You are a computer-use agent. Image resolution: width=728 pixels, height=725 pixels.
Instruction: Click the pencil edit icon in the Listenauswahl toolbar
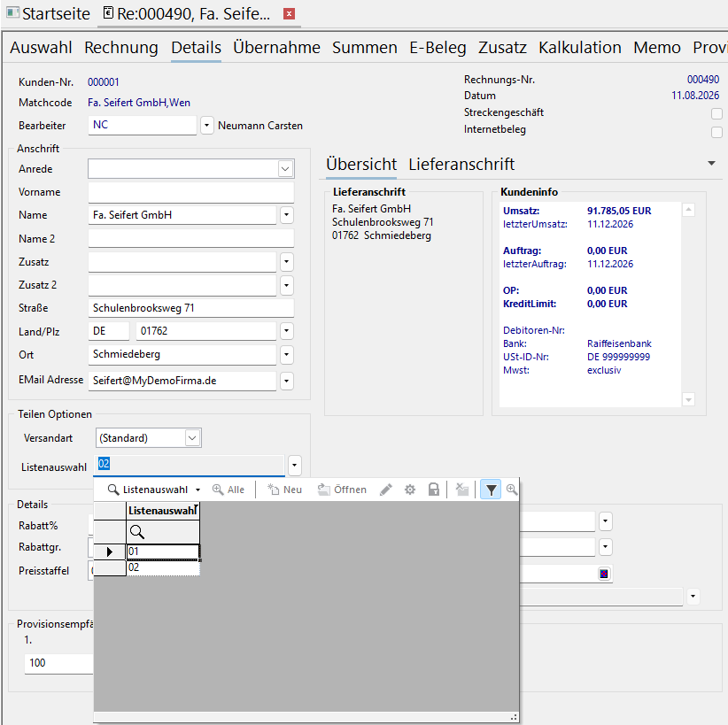[386, 490]
